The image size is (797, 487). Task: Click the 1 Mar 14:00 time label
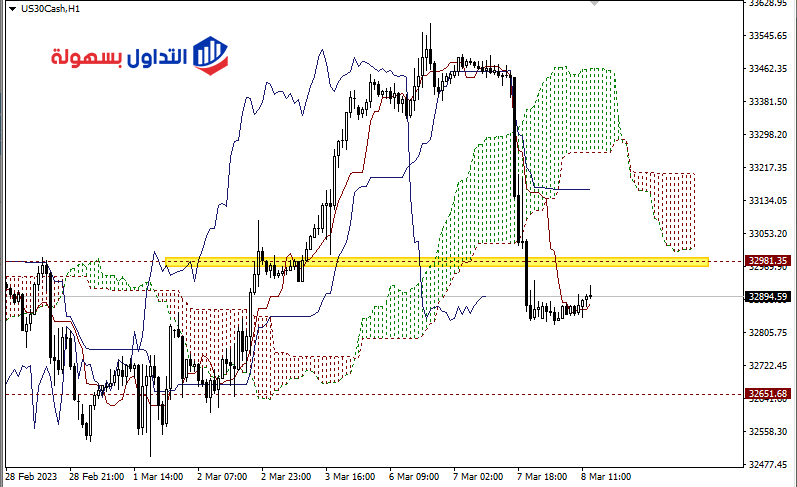[158, 477]
